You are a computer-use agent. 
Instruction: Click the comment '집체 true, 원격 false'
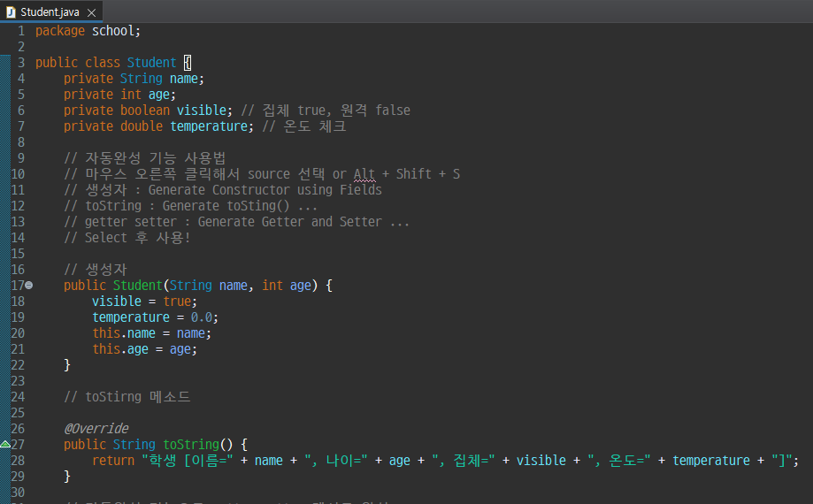coord(336,111)
